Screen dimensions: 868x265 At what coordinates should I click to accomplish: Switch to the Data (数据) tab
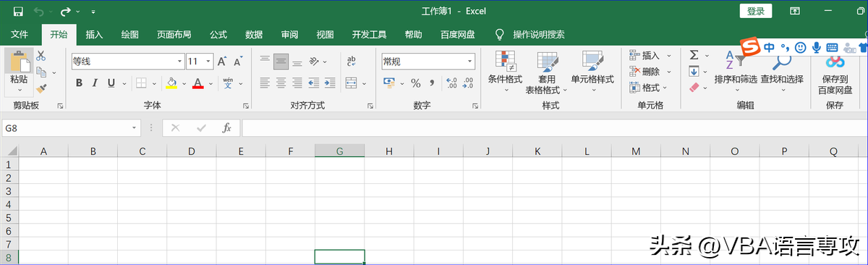pyautogui.click(x=254, y=34)
